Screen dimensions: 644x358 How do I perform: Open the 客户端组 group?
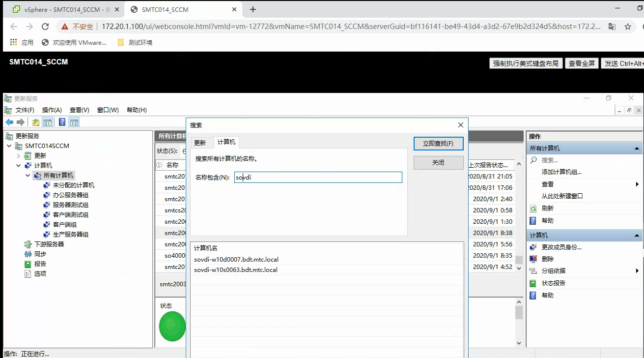click(x=64, y=224)
